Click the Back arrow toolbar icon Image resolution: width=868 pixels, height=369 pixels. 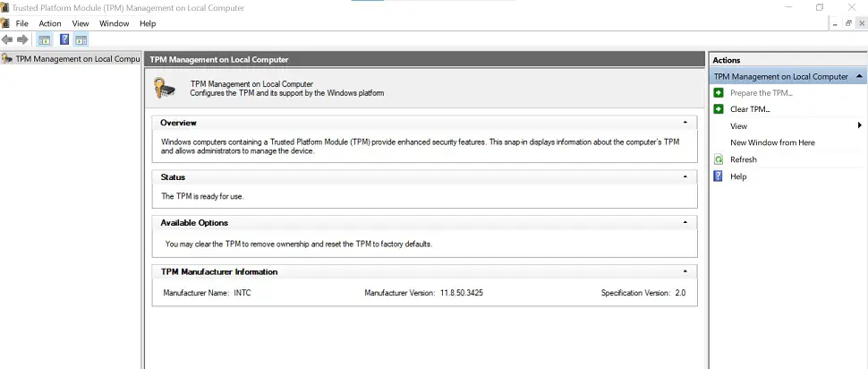click(x=7, y=39)
